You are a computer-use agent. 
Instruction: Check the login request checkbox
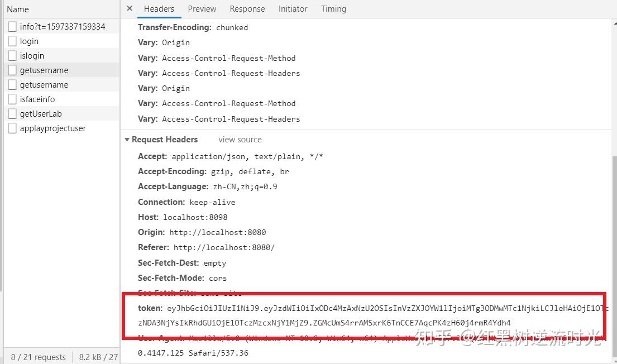pyautogui.click(x=12, y=41)
